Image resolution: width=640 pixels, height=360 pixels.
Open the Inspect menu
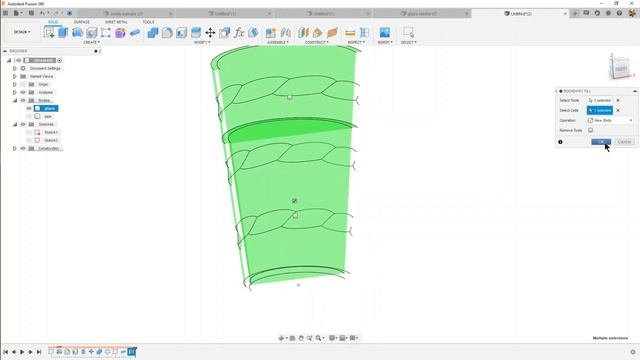point(355,42)
